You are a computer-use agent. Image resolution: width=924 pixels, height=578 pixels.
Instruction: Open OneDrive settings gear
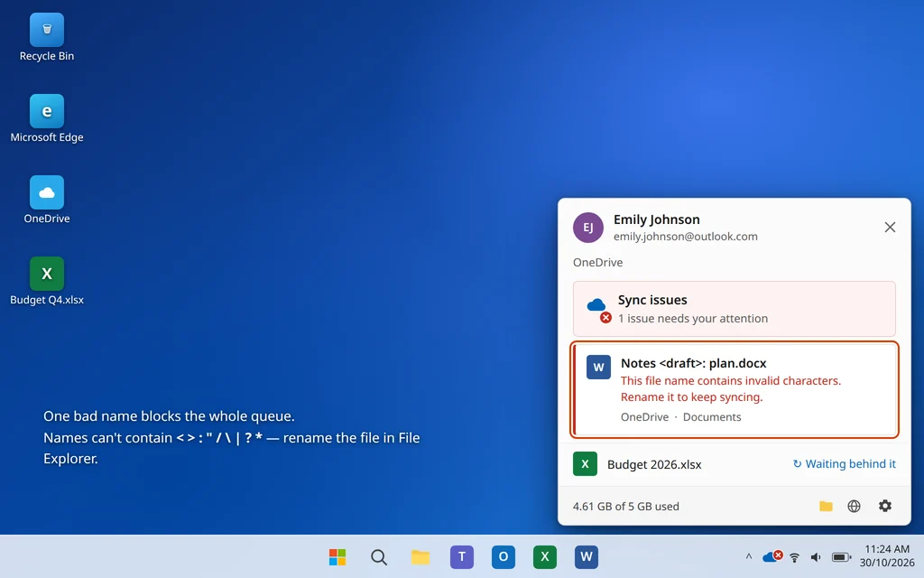click(x=884, y=506)
